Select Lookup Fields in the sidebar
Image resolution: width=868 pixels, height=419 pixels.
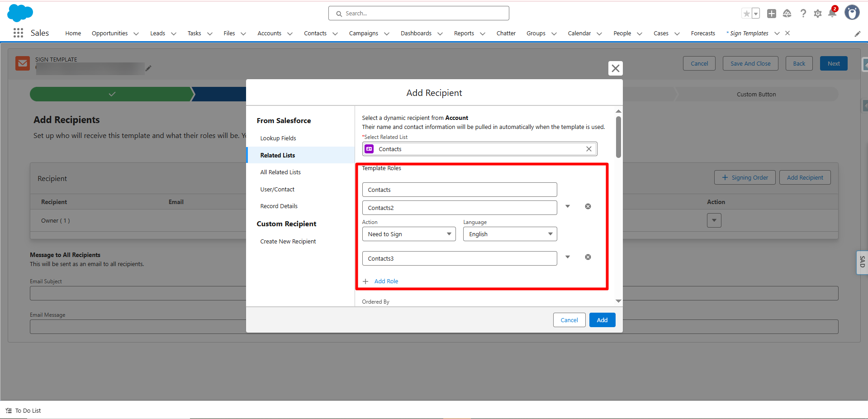click(278, 138)
